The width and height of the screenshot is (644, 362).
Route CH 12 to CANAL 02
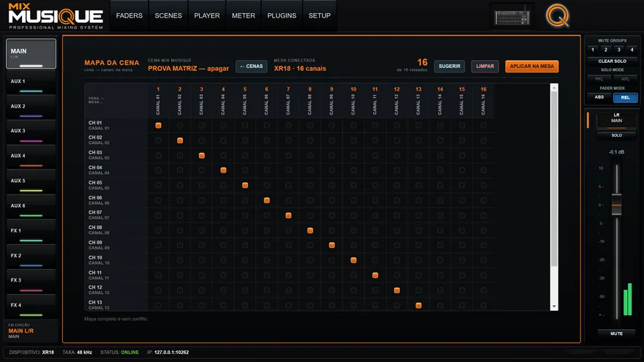(x=180, y=290)
